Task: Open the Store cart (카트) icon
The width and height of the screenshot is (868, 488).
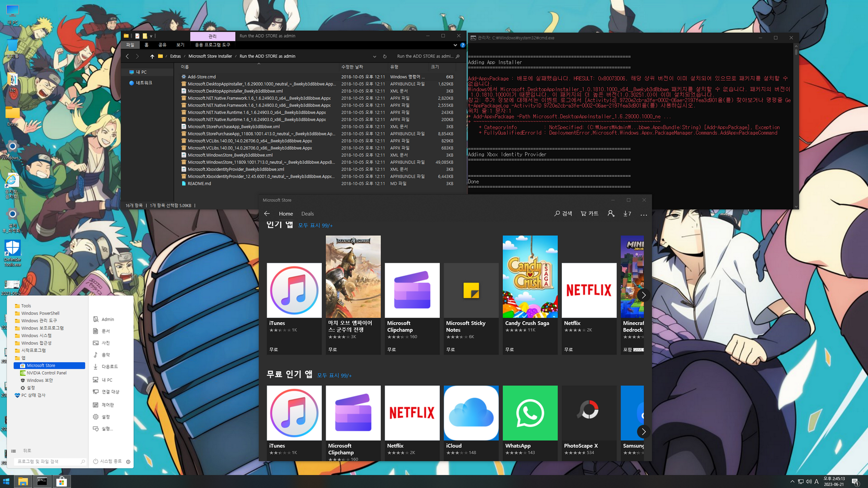Action: (589, 213)
